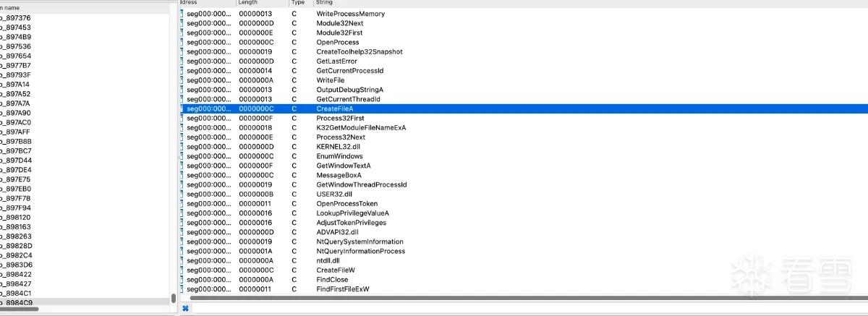Select the OutputDebugStringA string
868x316 pixels.
pos(524,90)
